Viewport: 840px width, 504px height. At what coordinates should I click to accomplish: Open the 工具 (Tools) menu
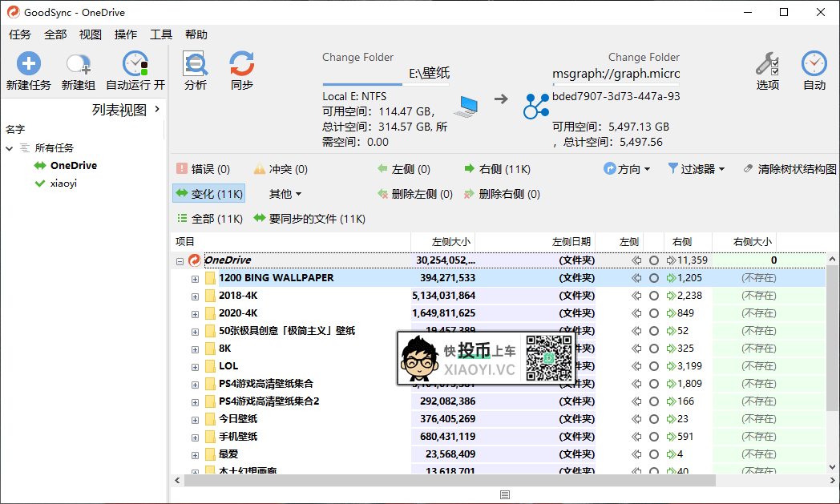tap(162, 34)
